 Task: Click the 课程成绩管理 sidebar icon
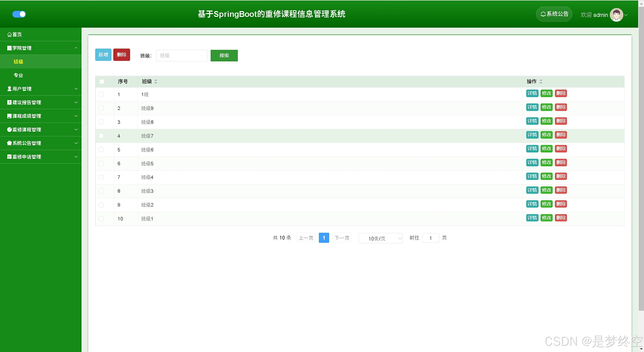[x=9, y=116]
